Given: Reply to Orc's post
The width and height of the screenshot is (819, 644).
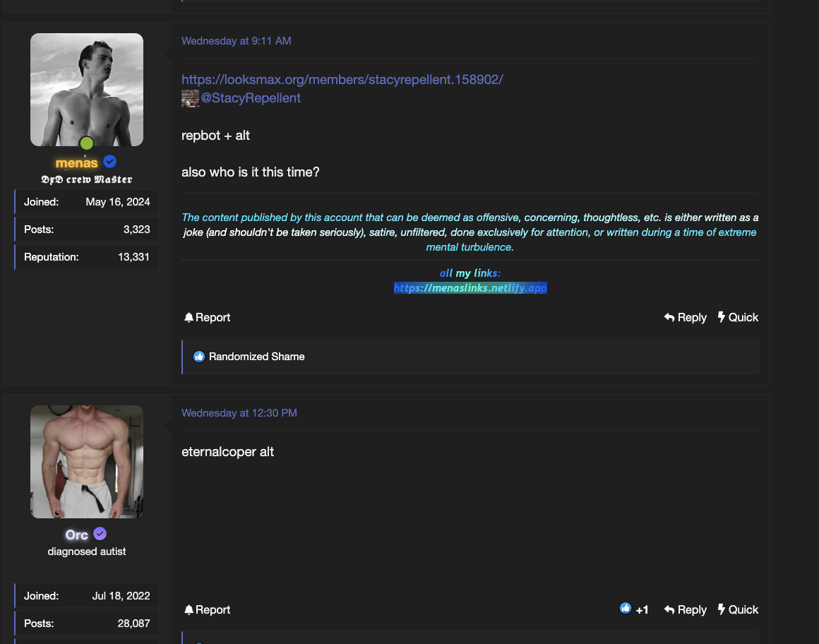Looking at the screenshot, I should point(685,610).
